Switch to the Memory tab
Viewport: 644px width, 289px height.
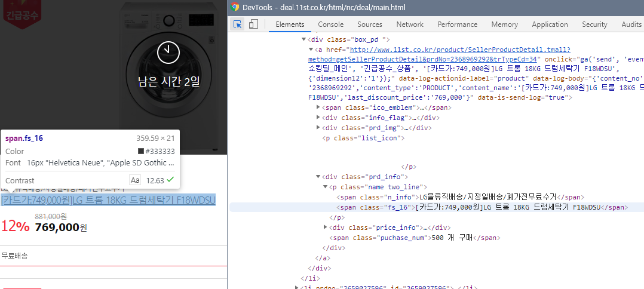coord(504,24)
